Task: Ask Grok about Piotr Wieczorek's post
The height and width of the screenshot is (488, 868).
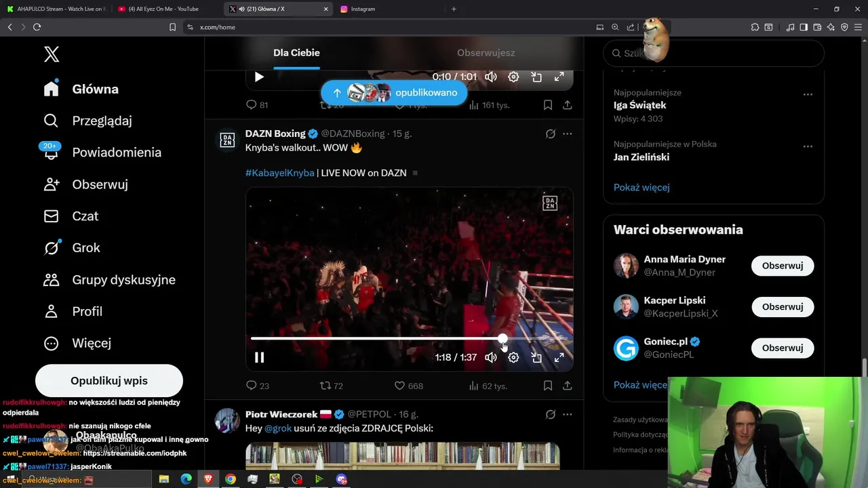Action: click(551, 414)
